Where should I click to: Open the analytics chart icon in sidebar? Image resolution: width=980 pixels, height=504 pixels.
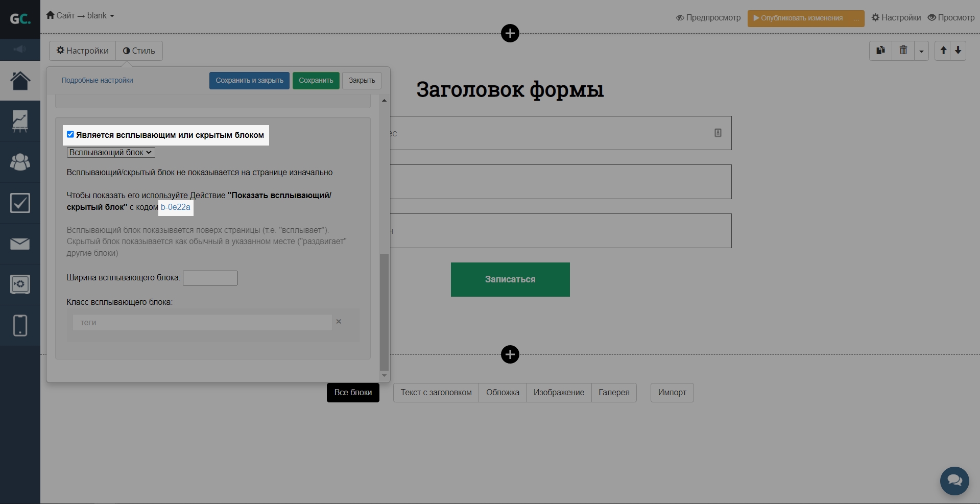pos(20,122)
